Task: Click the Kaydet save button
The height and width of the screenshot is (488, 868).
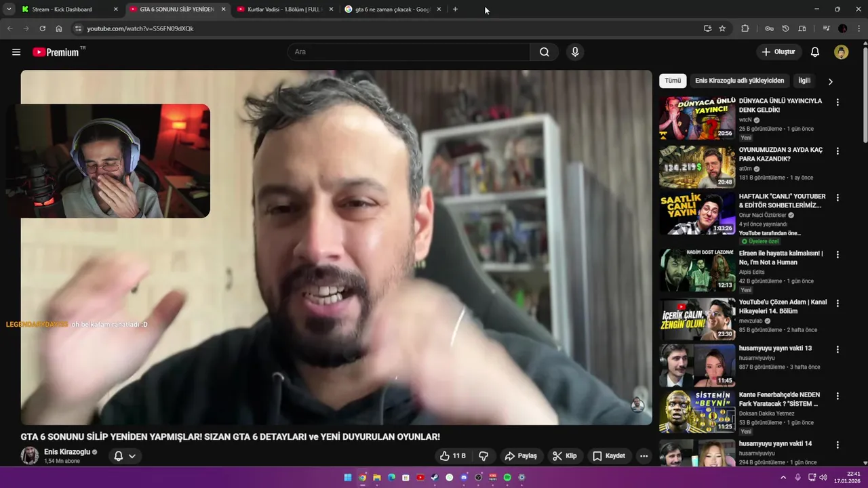Action: pos(609,456)
